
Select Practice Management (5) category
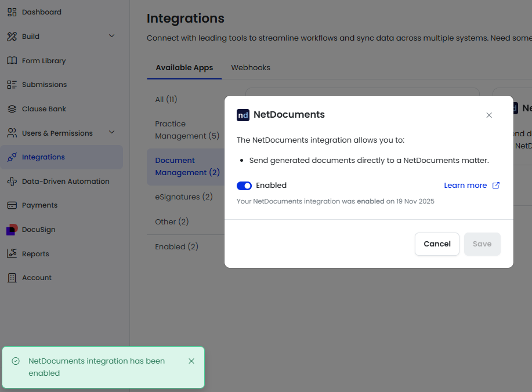pyautogui.click(x=187, y=130)
